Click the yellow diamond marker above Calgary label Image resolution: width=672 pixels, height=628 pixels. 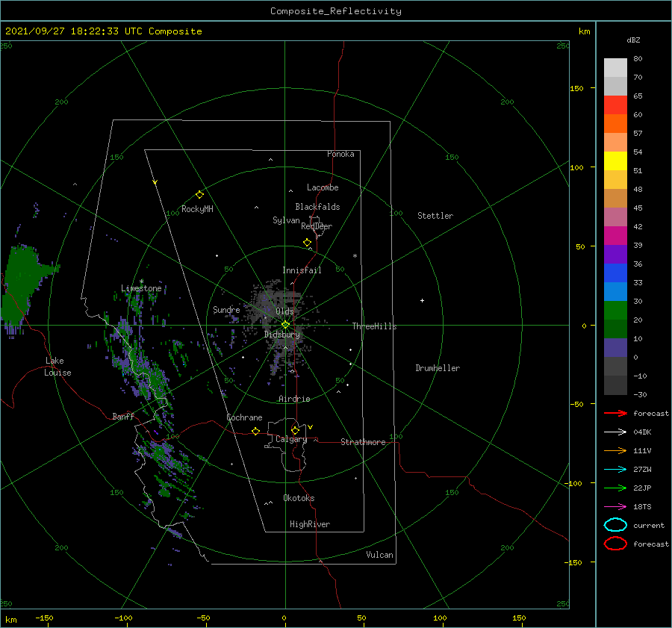[295, 430]
